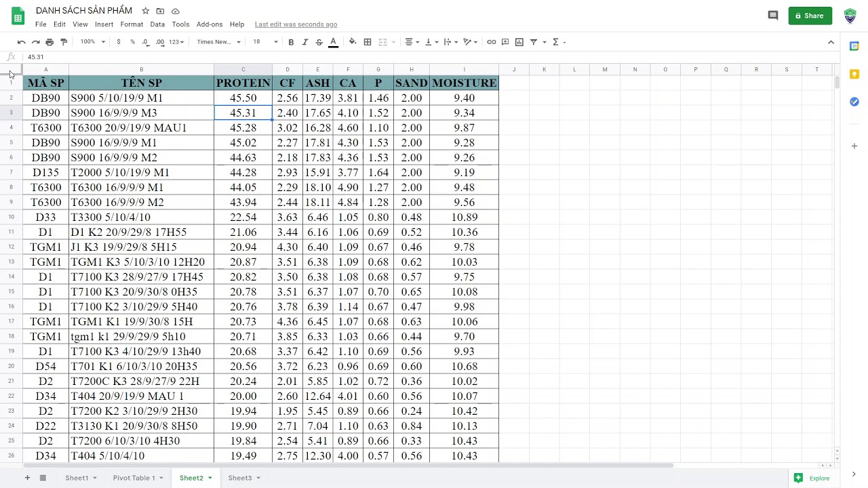Toggle italic formatting

point(305,42)
